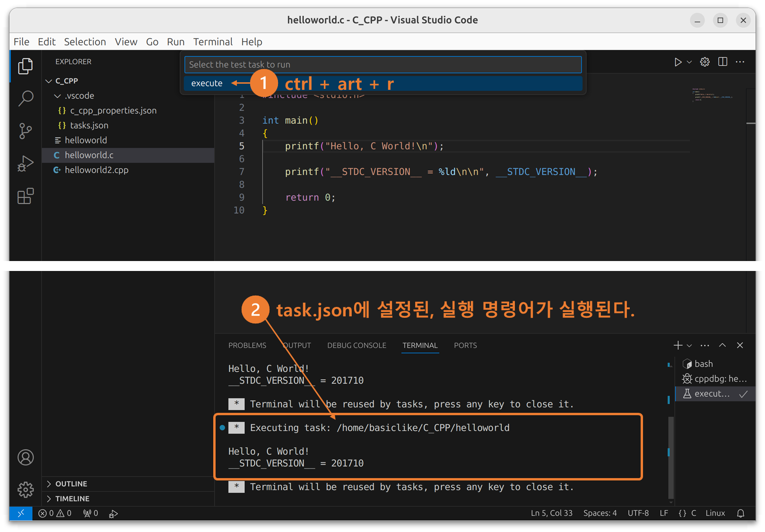The width and height of the screenshot is (765, 532).
Task: Open the Extensions view
Action: coord(26,196)
